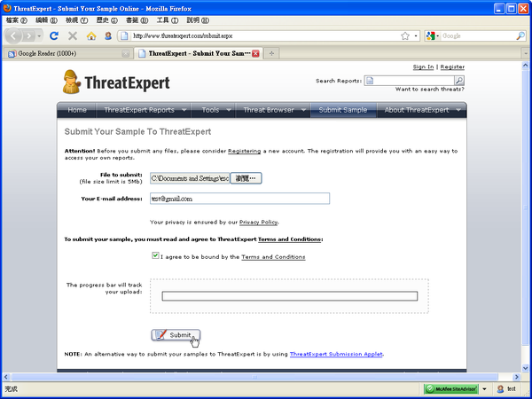
Task: Click the URL address field
Action: [266, 36]
